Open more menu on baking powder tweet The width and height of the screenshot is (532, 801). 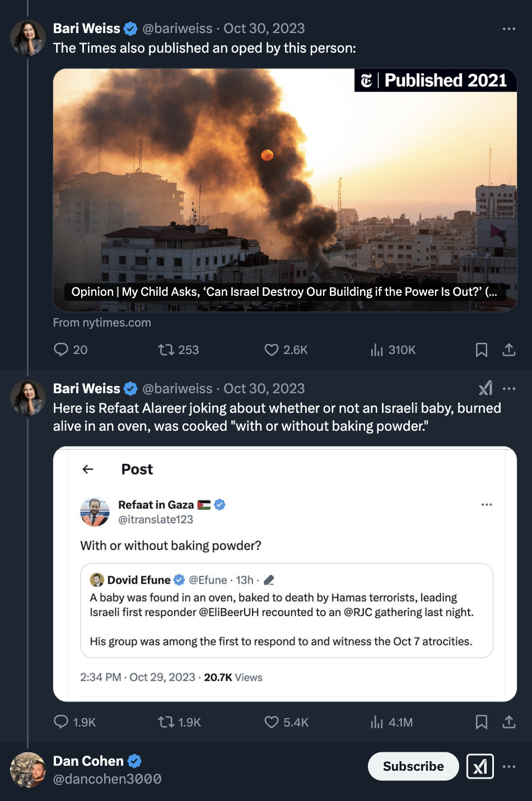click(x=508, y=388)
